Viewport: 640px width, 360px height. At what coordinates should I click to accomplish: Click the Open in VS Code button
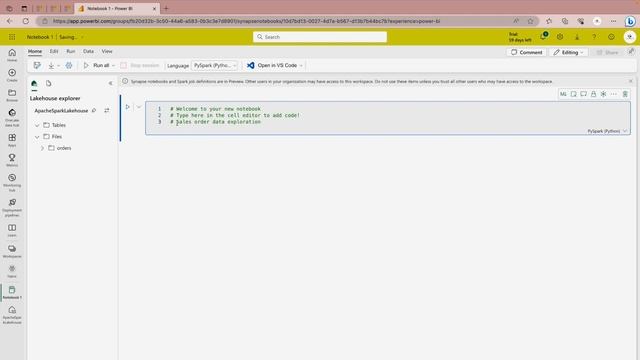click(x=272, y=65)
